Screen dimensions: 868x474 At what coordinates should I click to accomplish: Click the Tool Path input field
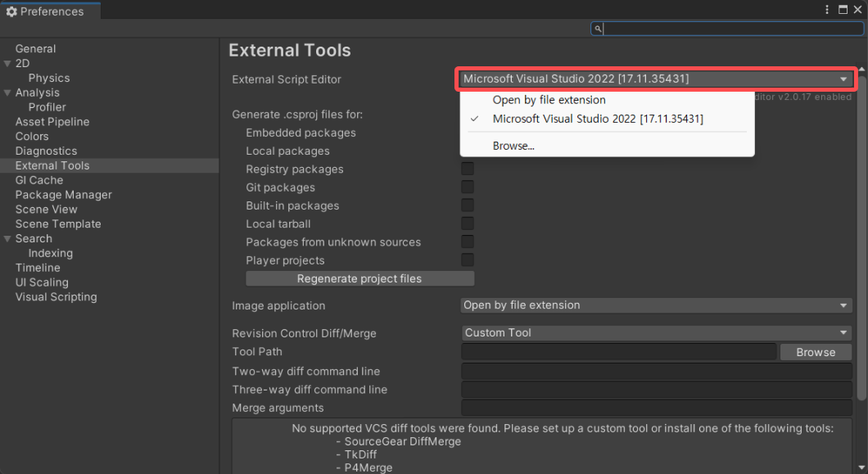(619, 352)
